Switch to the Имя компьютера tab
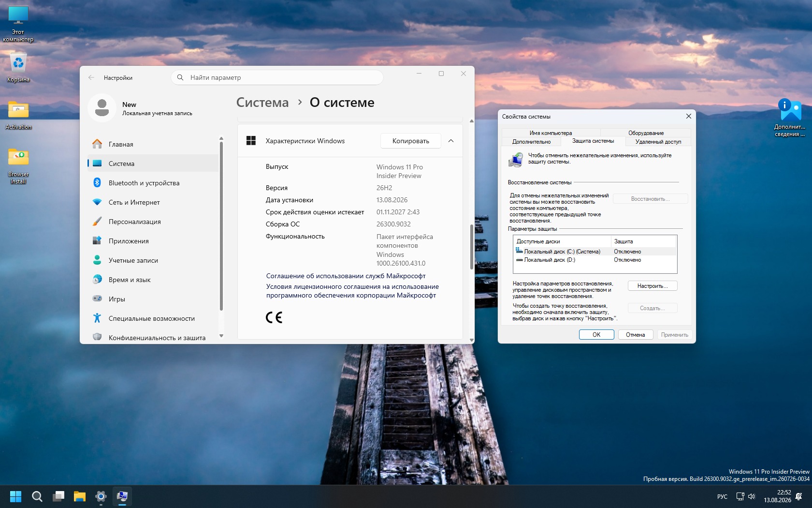Viewport: 812px width, 508px height. [x=551, y=133]
